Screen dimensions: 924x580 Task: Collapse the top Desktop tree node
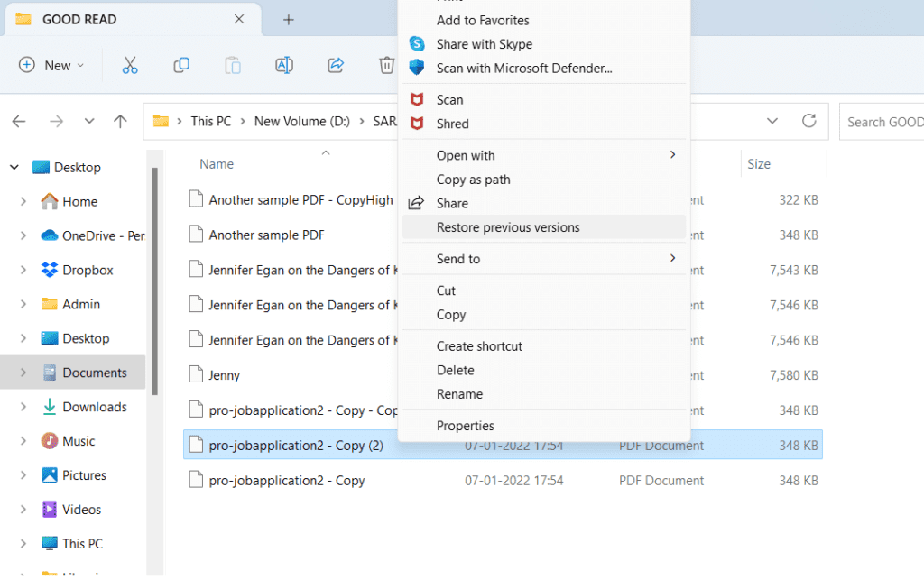tap(14, 167)
